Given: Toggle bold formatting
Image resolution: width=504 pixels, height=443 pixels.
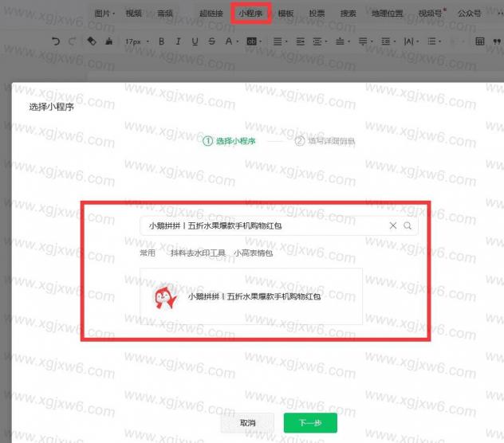Looking at the screenshot, I should pos(162,41).
